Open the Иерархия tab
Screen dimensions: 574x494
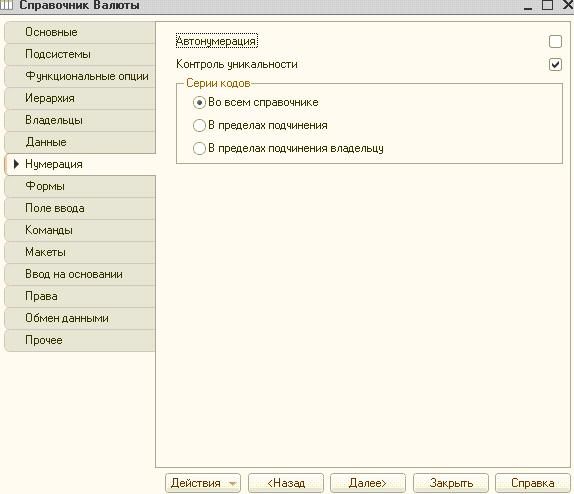point(80,98)
